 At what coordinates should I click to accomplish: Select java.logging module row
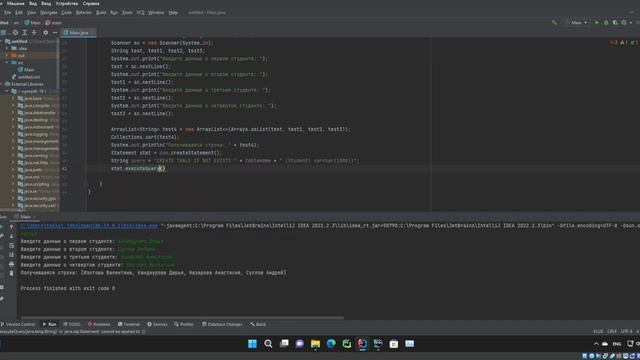[29, 134]
